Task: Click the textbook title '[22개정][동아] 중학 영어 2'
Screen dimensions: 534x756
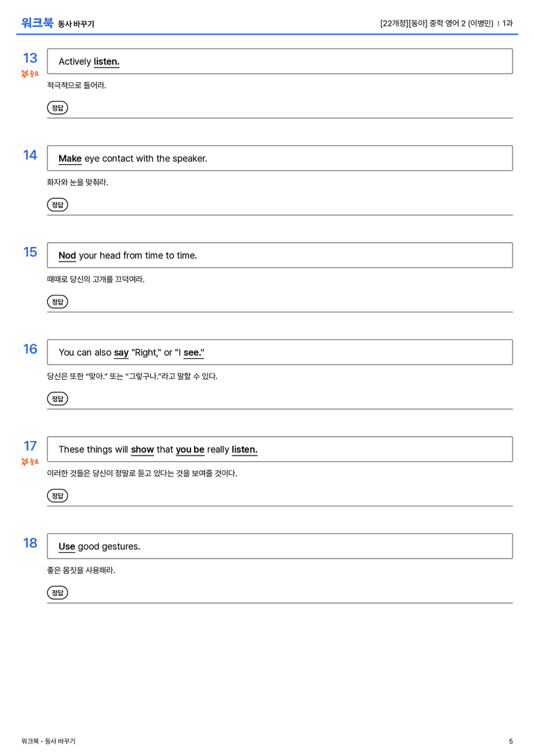Action: tap(423, 23)
